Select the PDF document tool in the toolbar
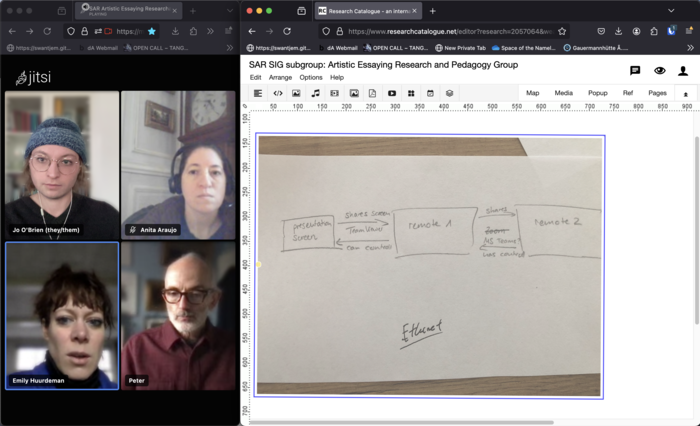The width and height of the screenshot is (700, 426). pos(372,93)
